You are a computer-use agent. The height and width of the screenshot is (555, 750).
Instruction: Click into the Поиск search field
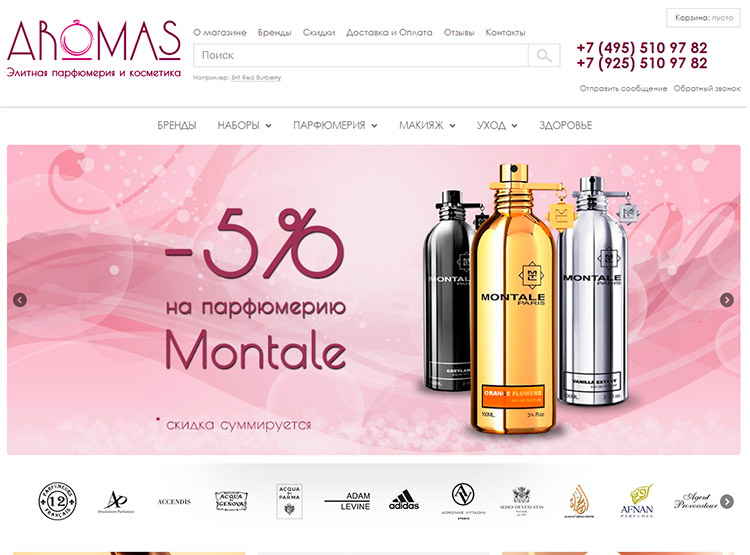point(361,56)
